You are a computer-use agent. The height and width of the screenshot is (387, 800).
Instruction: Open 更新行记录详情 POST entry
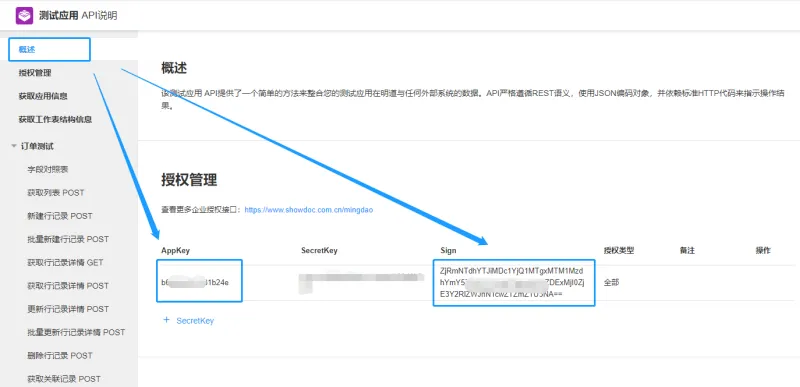pyautogui.click(x=68, y=309)
